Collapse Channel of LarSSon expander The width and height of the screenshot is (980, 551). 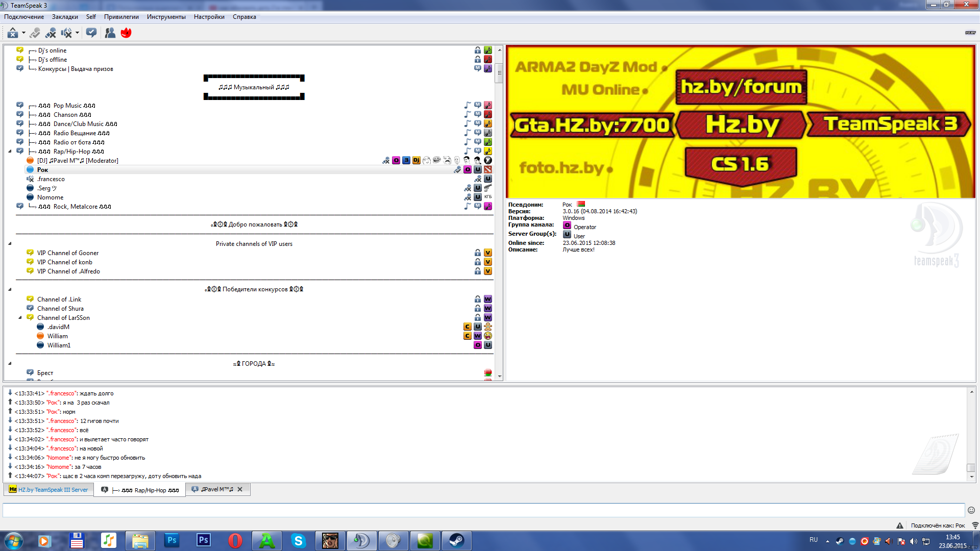[x=20, y=318]
